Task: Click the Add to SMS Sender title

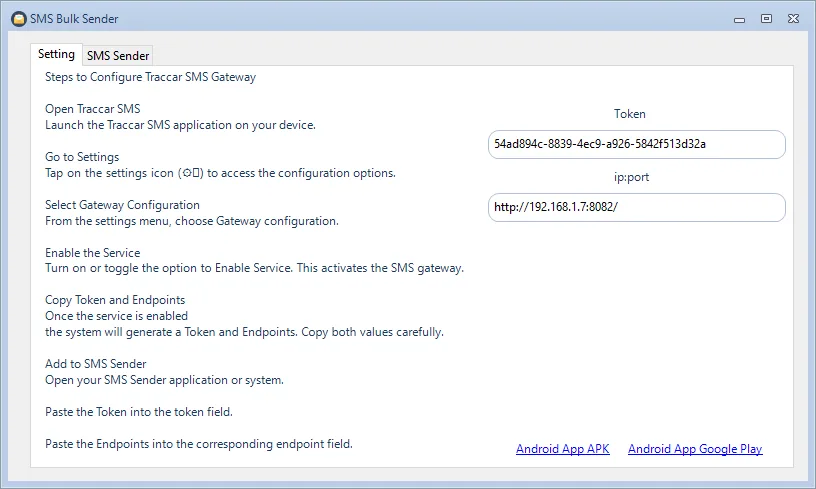Action: point(96,364)
